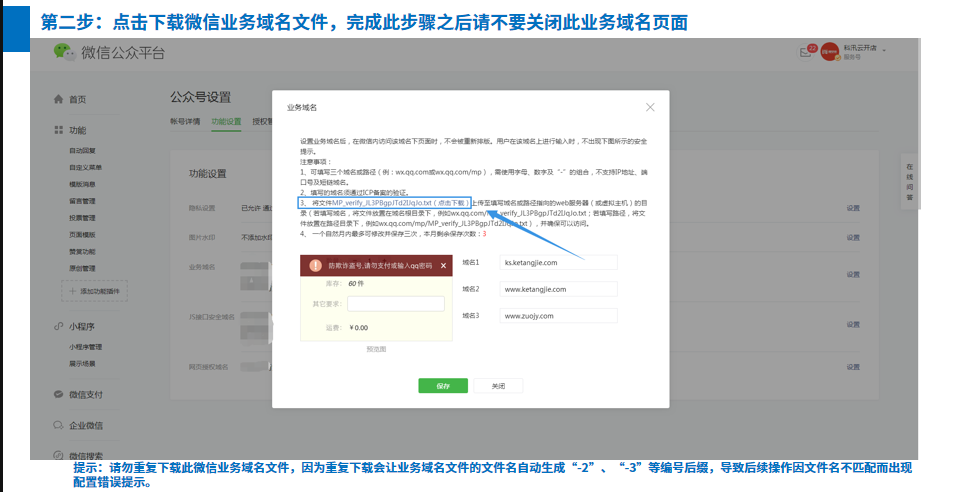Screen dimensions: 962x492
Task: Click the green 保存 button
Action: pos(443,386)
